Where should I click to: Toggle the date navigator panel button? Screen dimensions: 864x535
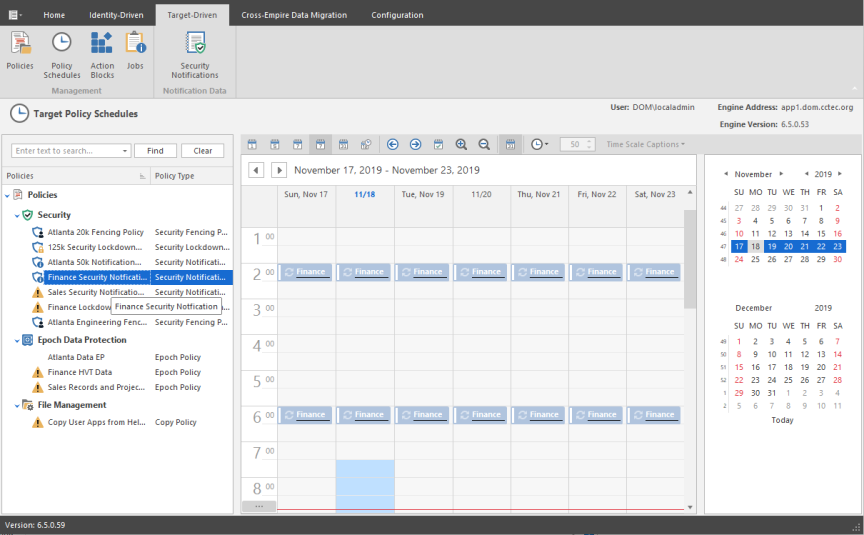pos(510,144)
